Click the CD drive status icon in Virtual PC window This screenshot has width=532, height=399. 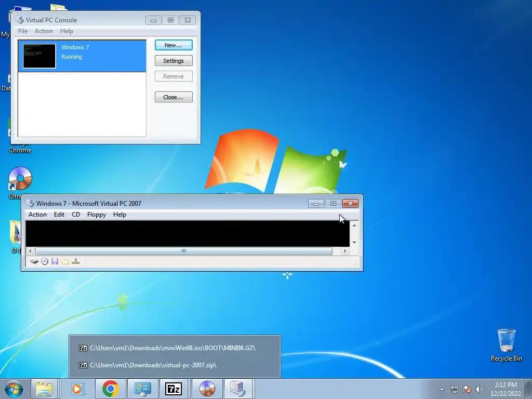(45, 262)
